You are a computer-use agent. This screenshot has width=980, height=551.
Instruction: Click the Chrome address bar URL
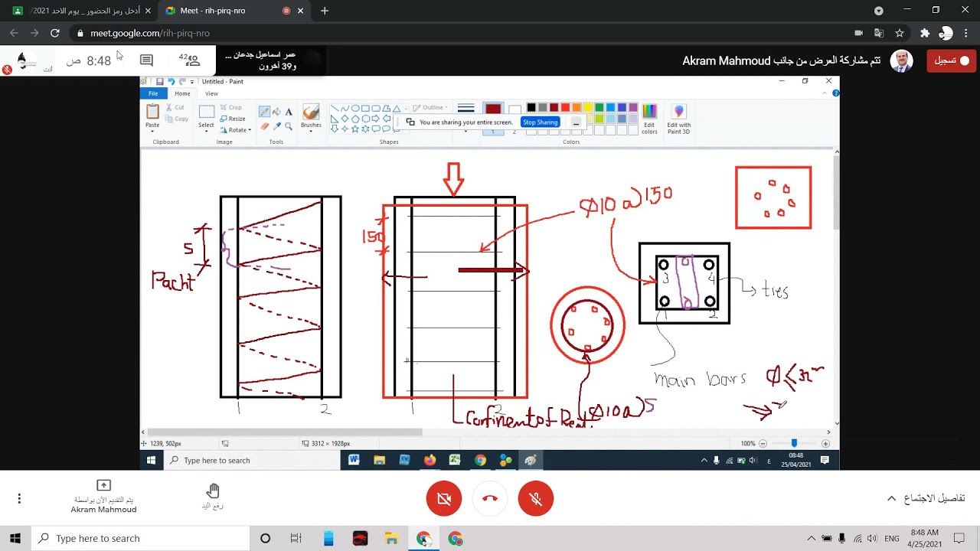click(x=150, y=33)
